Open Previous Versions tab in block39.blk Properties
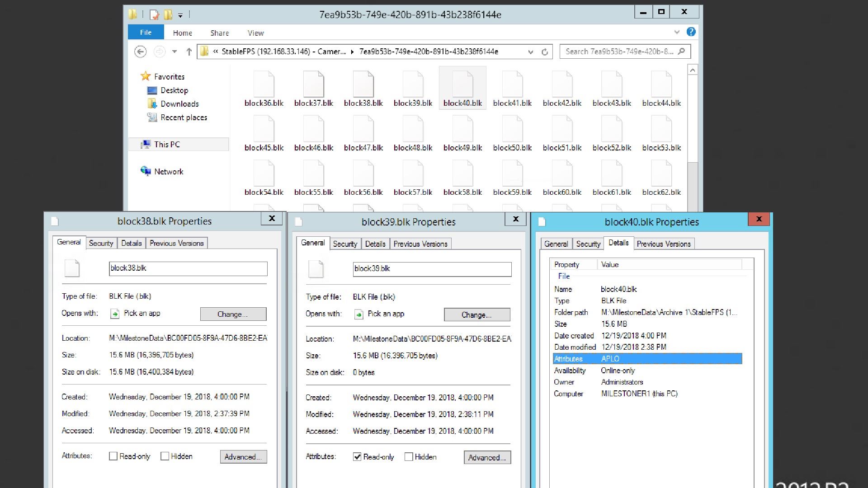 pyautogui.click(x=420, y=244)
